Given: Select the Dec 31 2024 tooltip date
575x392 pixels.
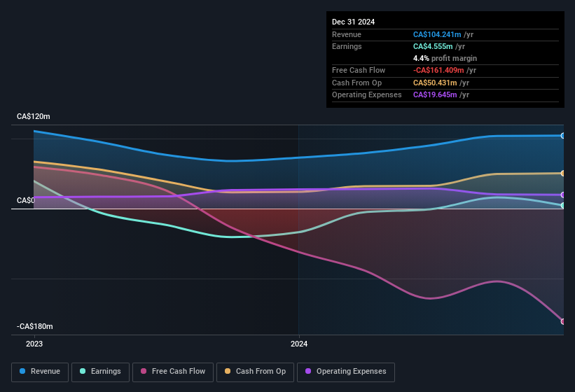Looking at the screenshot, I should coord(353,22).
